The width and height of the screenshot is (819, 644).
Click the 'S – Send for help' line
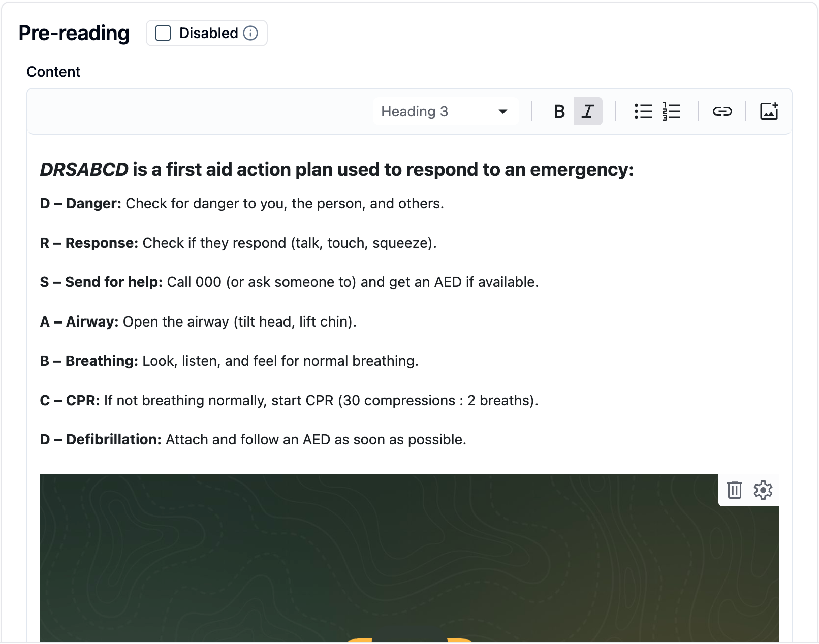click(x=289, y=282)
